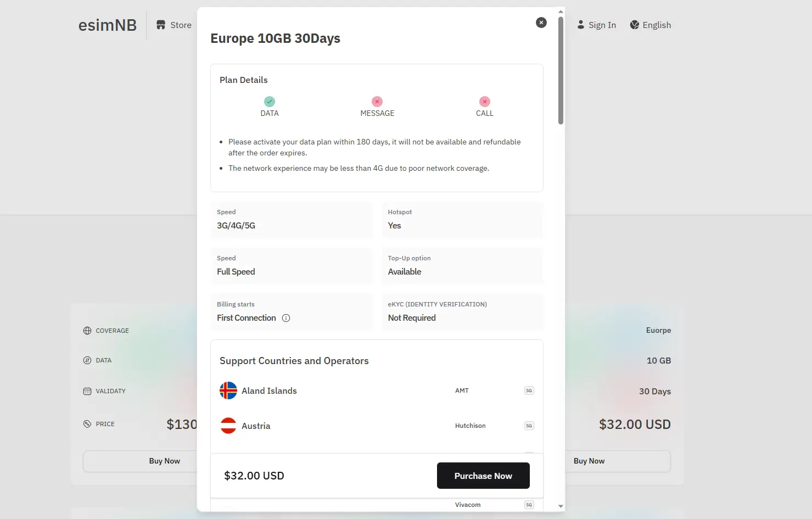Click the scroll-up arrow on the modal scrollbar
The width and height of the screenshot is (812, 519).
coord(561,11)
